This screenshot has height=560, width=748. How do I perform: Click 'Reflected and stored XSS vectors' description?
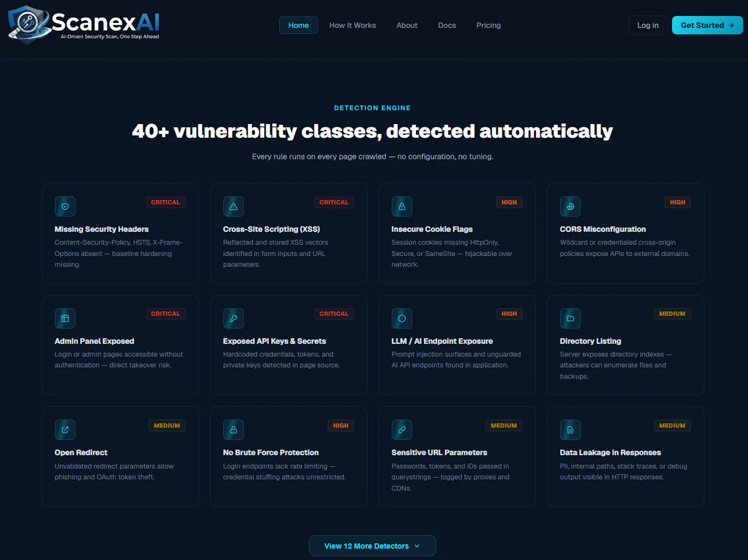coord(275,253)
